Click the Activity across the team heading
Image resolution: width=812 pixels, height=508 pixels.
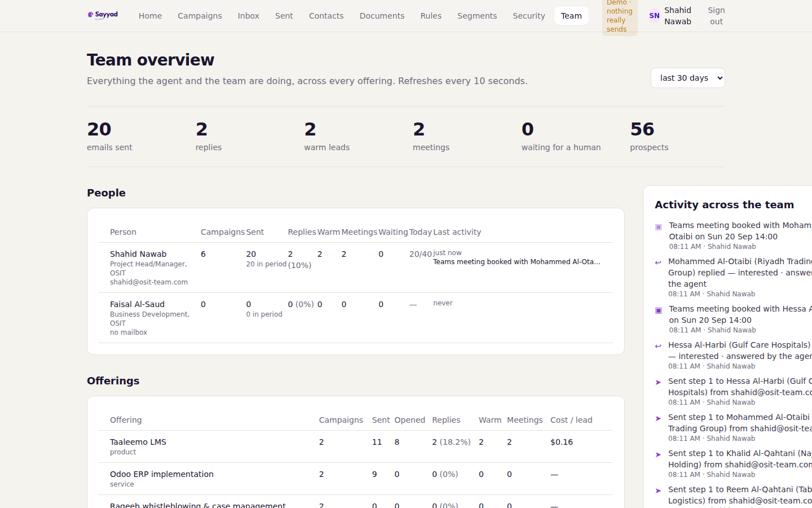[724, 205]
